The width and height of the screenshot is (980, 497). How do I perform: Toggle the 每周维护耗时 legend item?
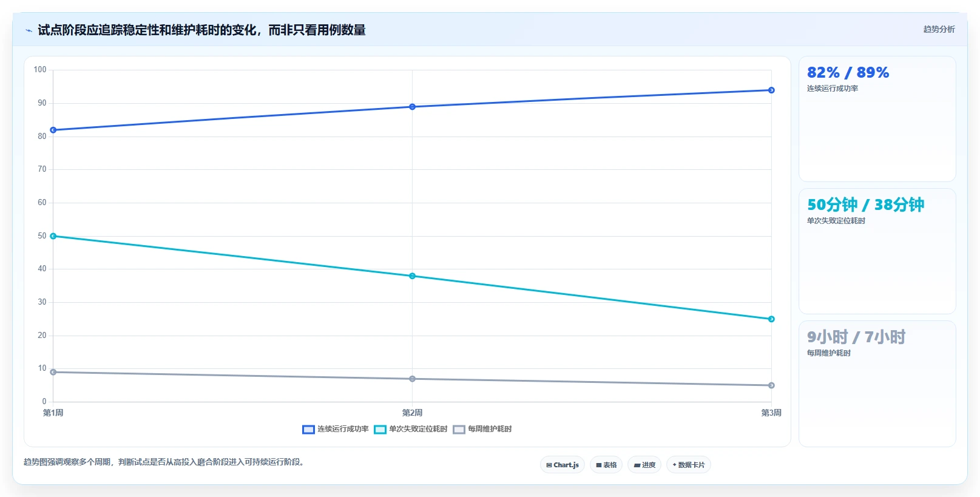(482, 429)
